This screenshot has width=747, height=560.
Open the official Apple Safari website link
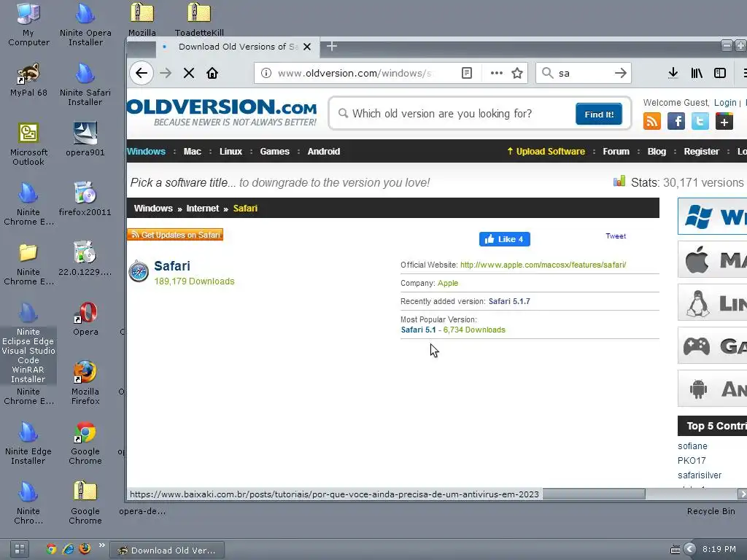pos(543,265)
